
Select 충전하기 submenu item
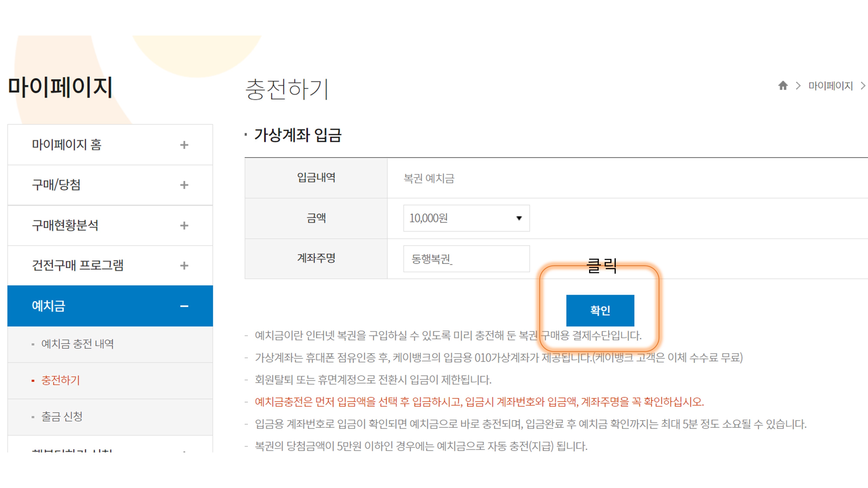(x=61, y=380)
